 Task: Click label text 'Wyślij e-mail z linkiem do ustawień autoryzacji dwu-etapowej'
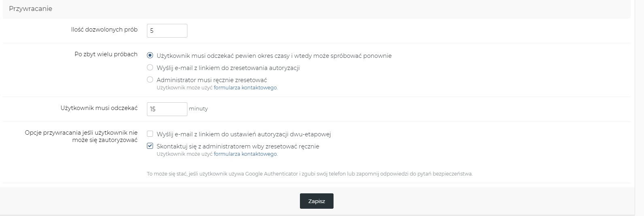tap(244, 134)
